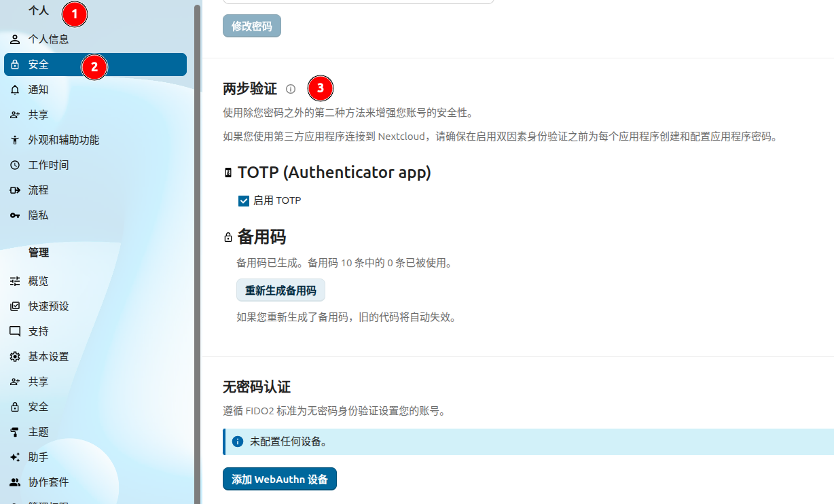Click the gear icon for 基本设置
This screenshot has height=504, width=834.
pos(15,357)
